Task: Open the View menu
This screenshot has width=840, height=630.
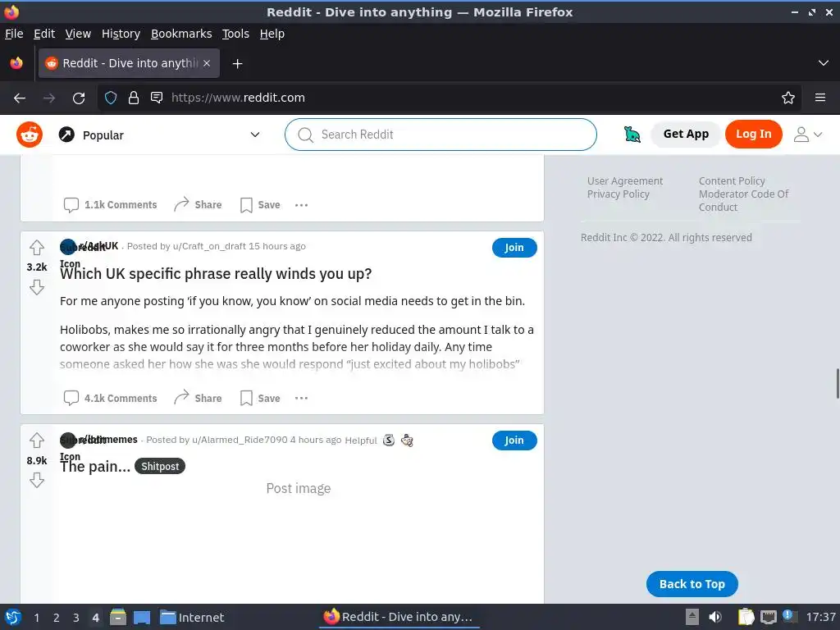Action: pos(78,34)
